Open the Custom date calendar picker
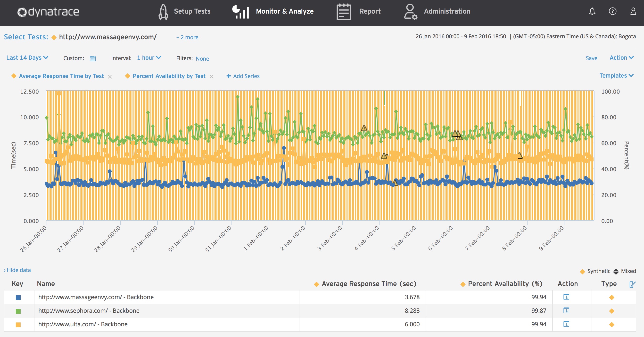 [93, 59]
